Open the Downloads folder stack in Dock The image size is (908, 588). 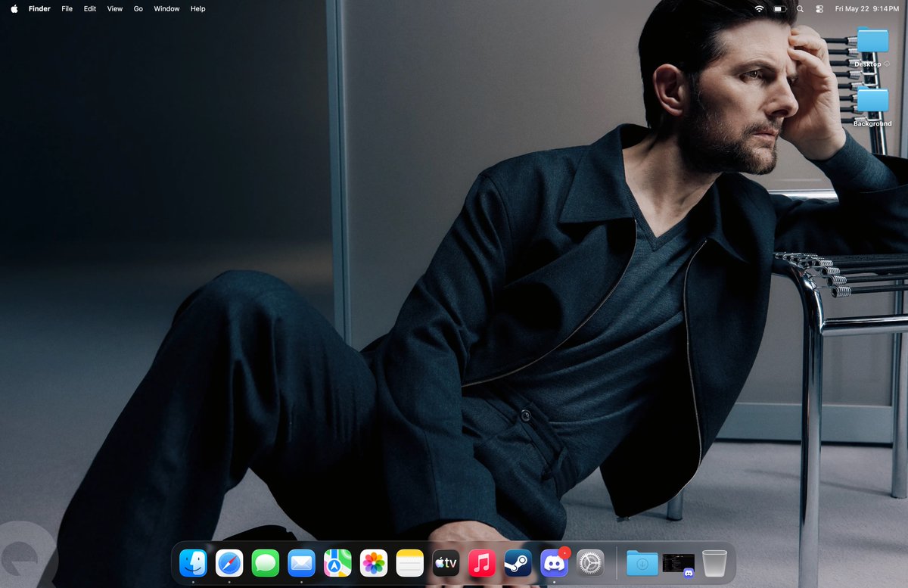pyautogui.click(x=642, y=563)
